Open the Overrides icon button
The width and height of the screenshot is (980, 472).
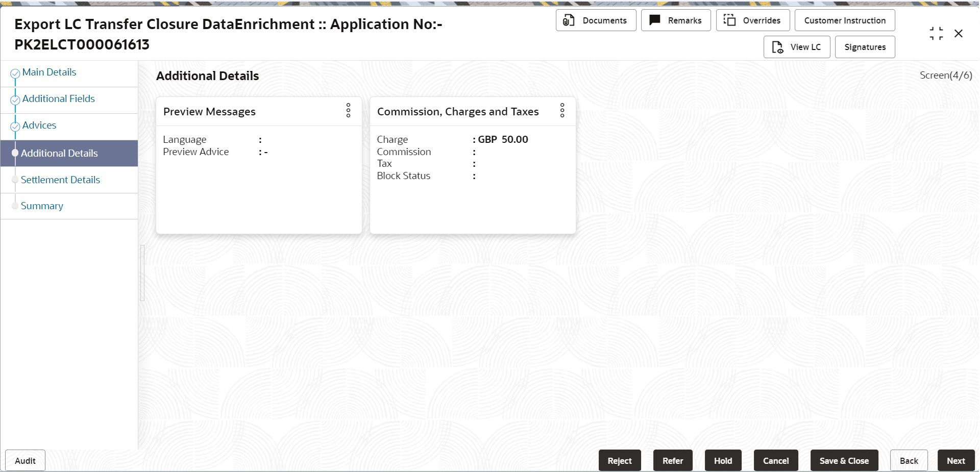(x=730, y=20)
